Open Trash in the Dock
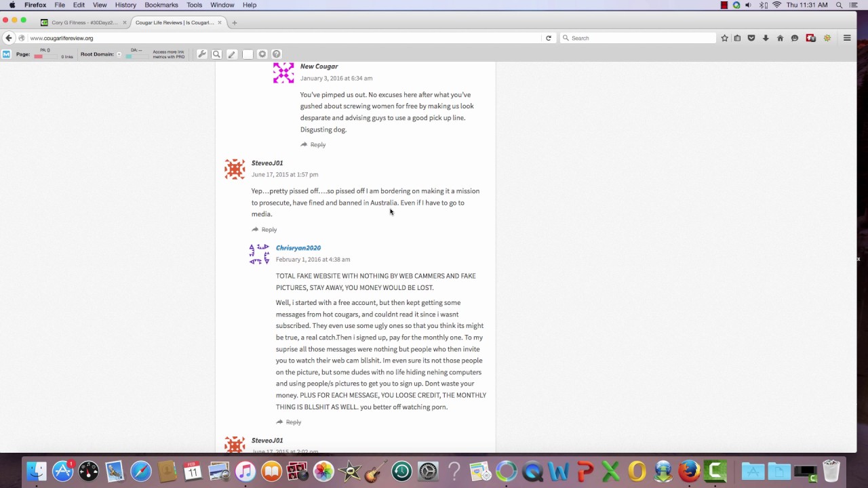 [x=831, y=471]
